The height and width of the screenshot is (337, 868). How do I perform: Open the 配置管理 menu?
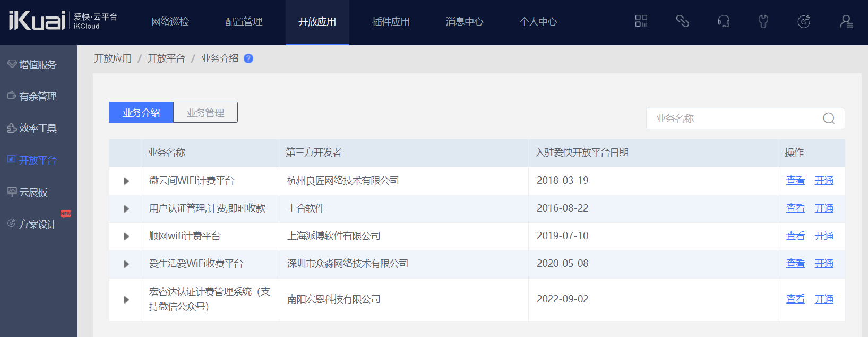pos(244,22)
